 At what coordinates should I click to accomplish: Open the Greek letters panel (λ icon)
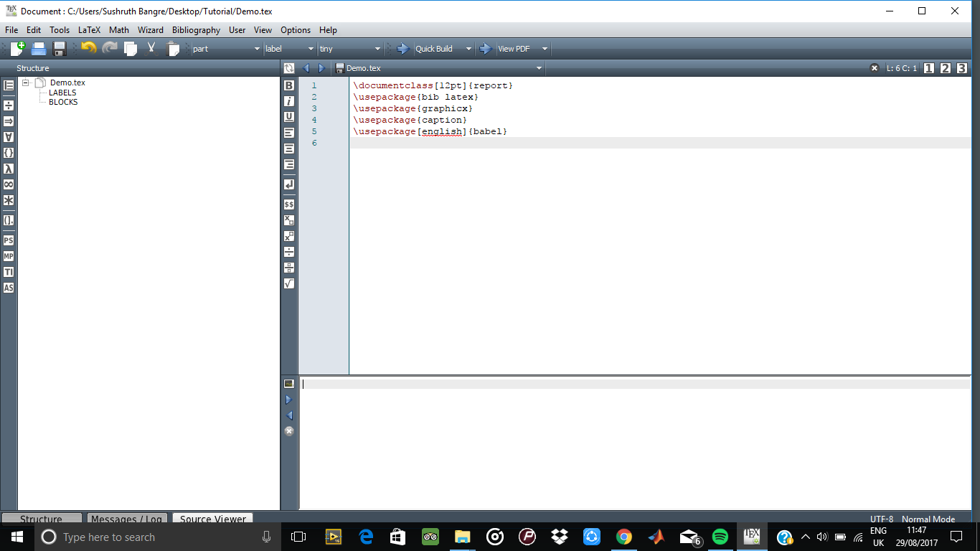pos(9,169)
